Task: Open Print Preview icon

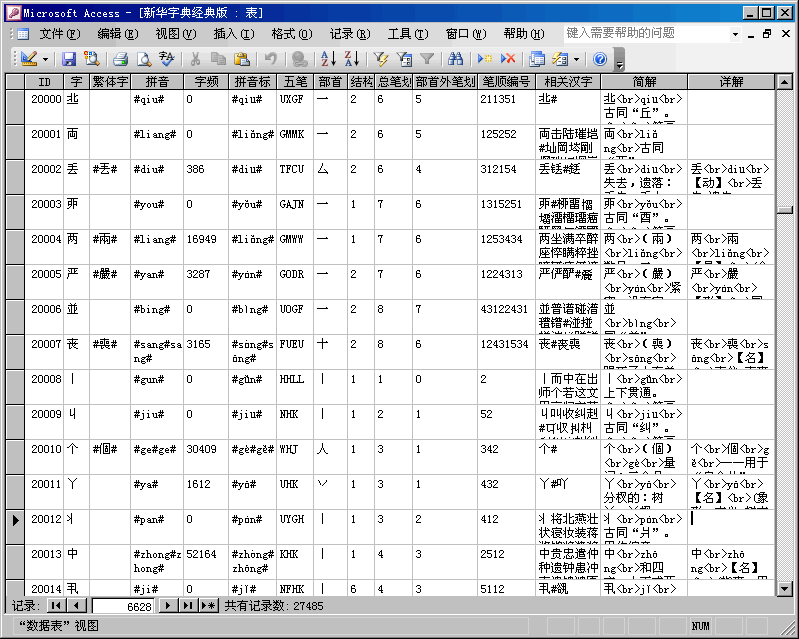Action: coord(144,59)
